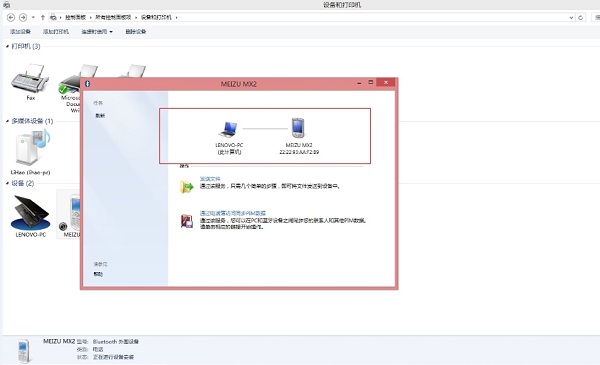Viewport: 600px width, 365px height.
Task: Collapse the 设备 (2) group
Action: click(7, 183)
